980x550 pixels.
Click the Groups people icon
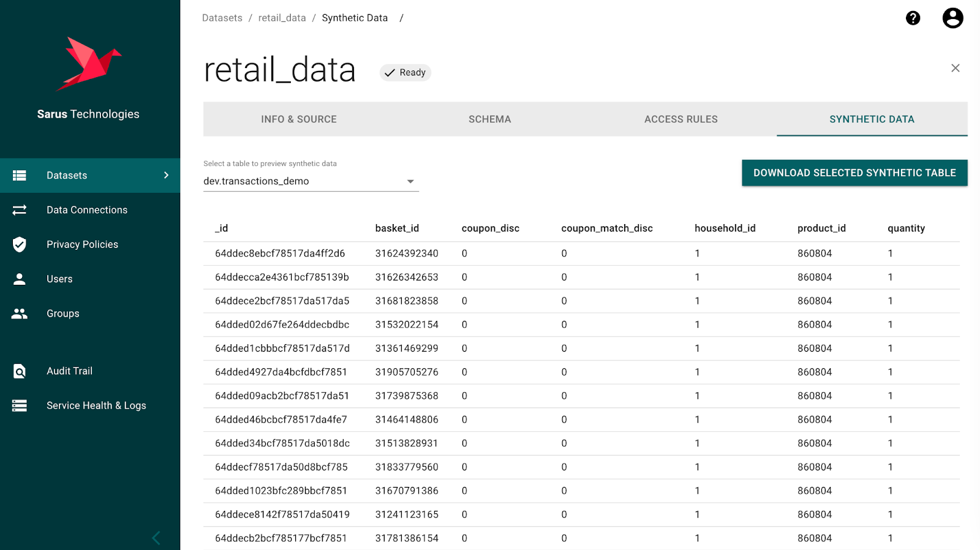(x=20, y=314)
